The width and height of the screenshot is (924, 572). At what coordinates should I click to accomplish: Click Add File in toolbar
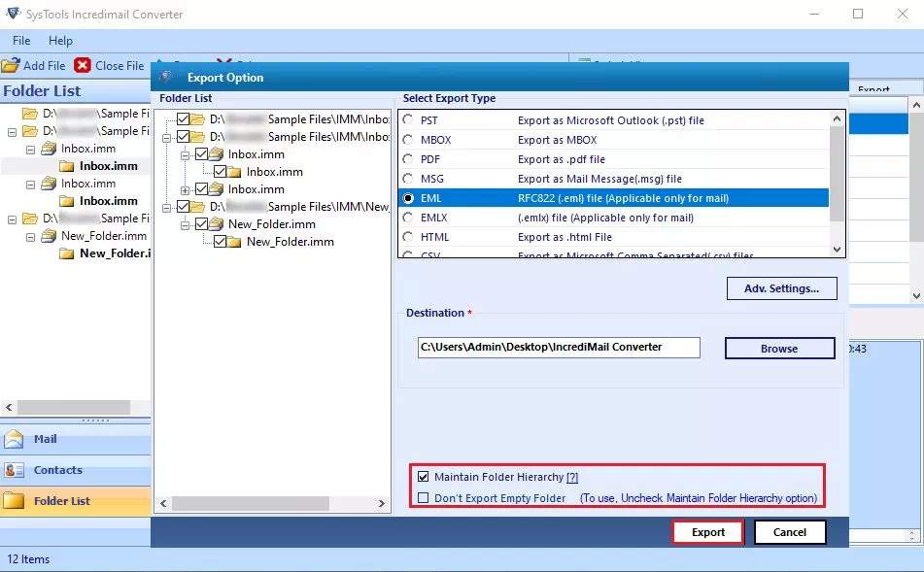pyautogui.click(x=34, y=65)
